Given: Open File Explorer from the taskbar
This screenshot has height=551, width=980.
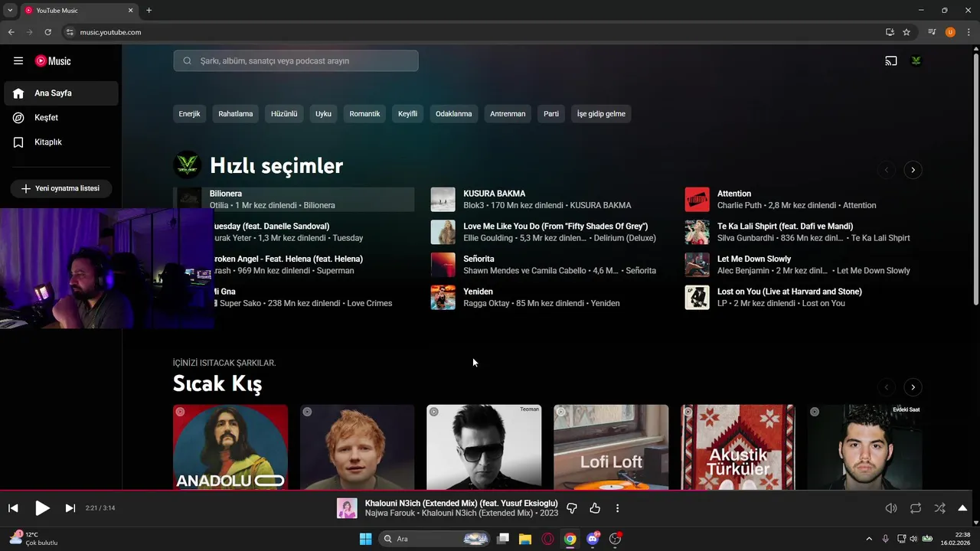Looking at the screenshot, I should (x=525, y=539).
